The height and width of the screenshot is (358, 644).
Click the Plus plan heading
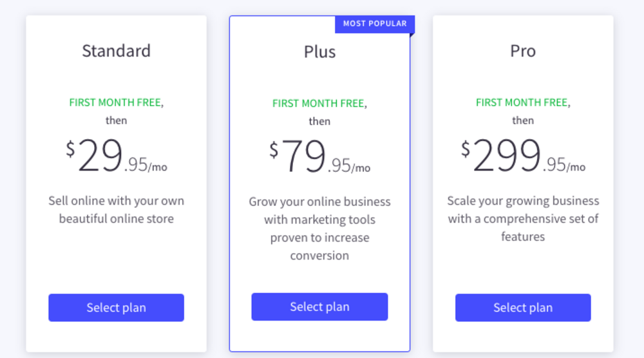[x=319, y=52]
